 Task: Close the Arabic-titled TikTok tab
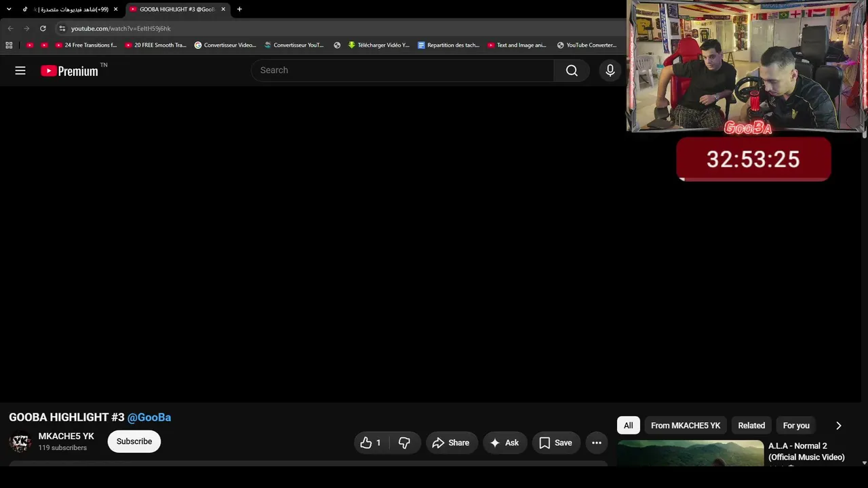[x=116, y=9]
